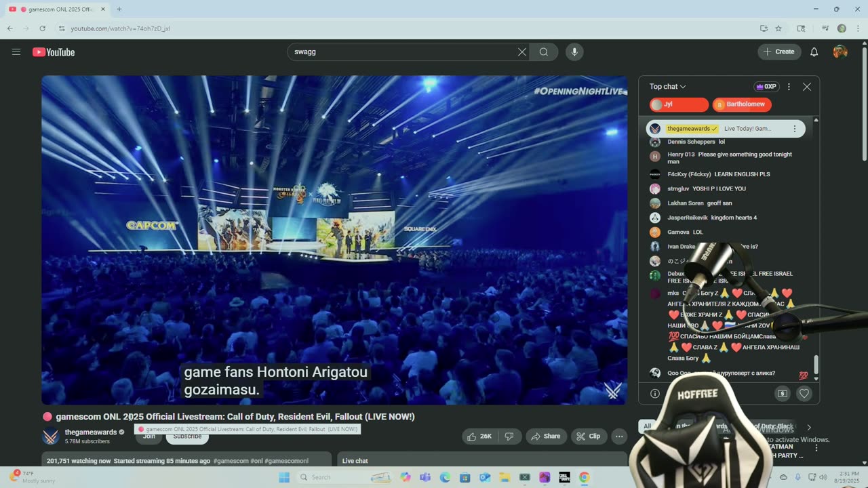Open the account avatar menu on YouTube
Image resolution: width=868 pixels, height=488 pixels.
[840, 52]
